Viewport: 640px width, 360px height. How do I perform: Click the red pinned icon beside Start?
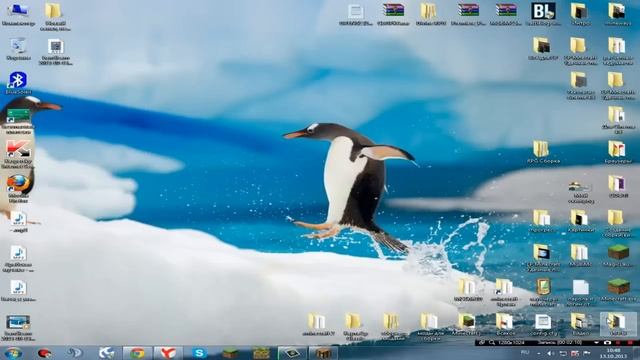pyautogui.click(x=44, y=353)
